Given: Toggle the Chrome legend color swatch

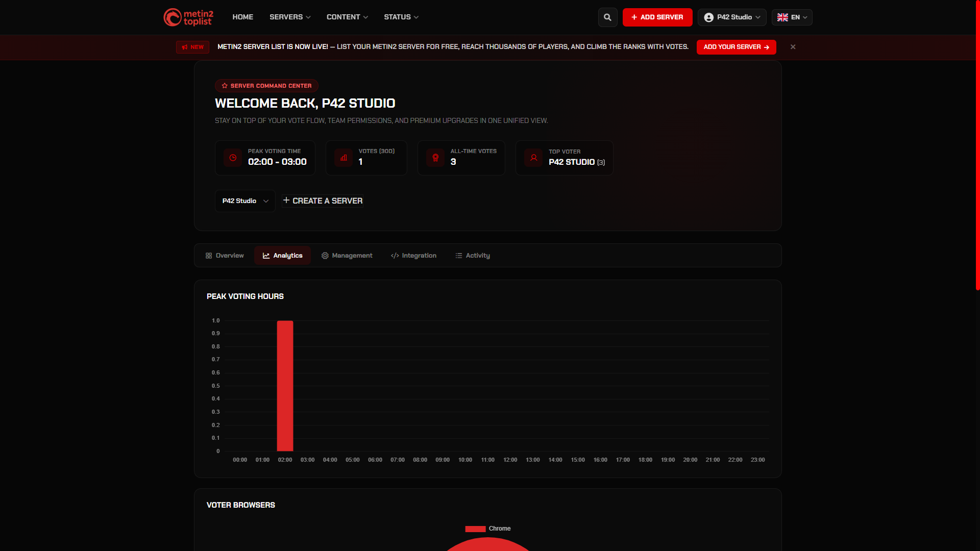Looking at the screenshot, I should tap(475, 529).
